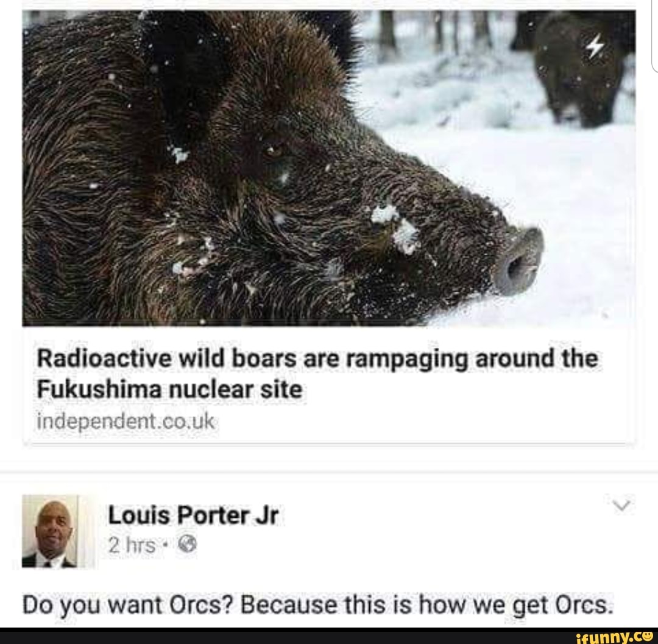Open the '2 hrs' post timestamp
658x644 pixels.
(x=132, y=545)
